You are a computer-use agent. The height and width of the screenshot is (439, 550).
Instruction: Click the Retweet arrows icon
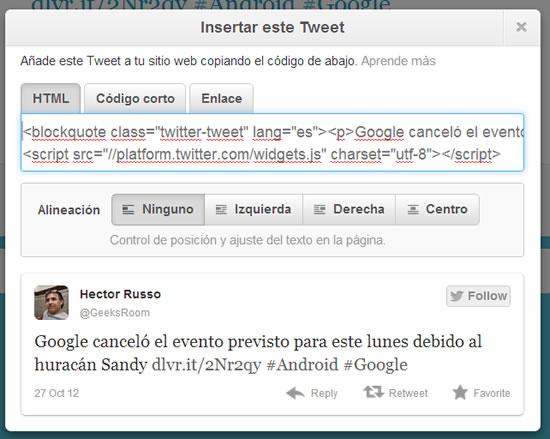click(374, 392)
